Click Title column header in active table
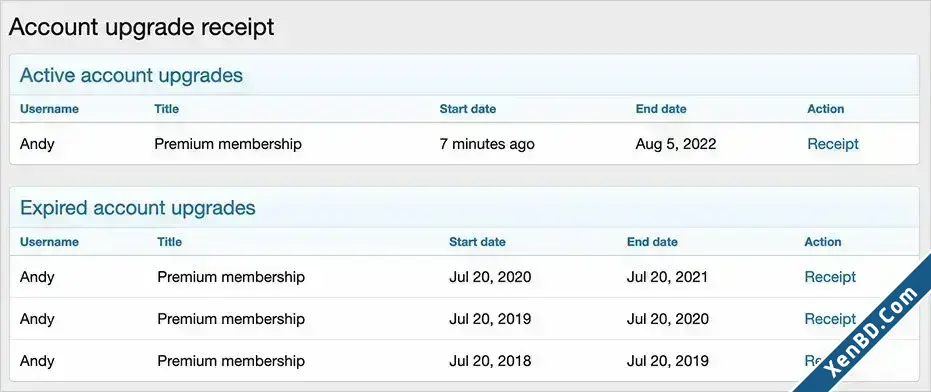The width and height of the screenshot is (931, 392). 166,109
